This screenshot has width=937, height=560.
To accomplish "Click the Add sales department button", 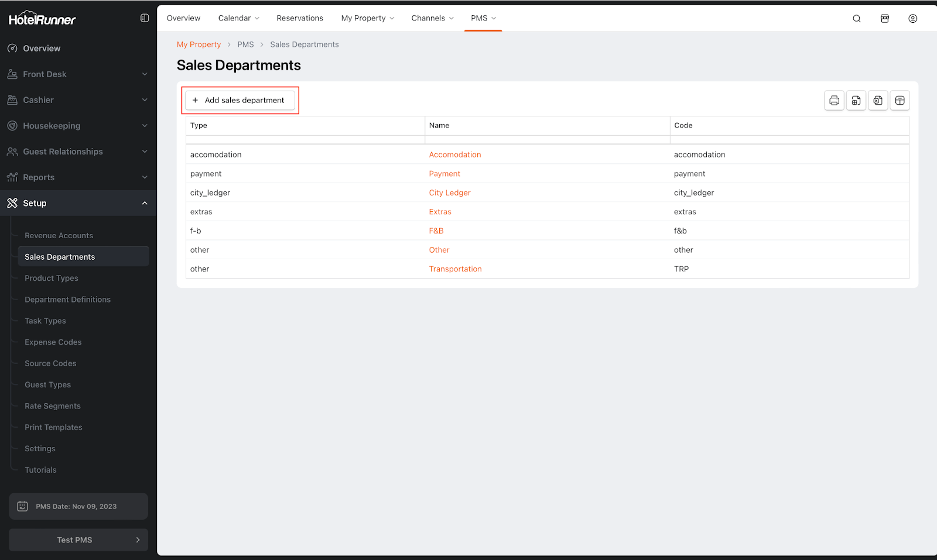I will pos(240,100).
